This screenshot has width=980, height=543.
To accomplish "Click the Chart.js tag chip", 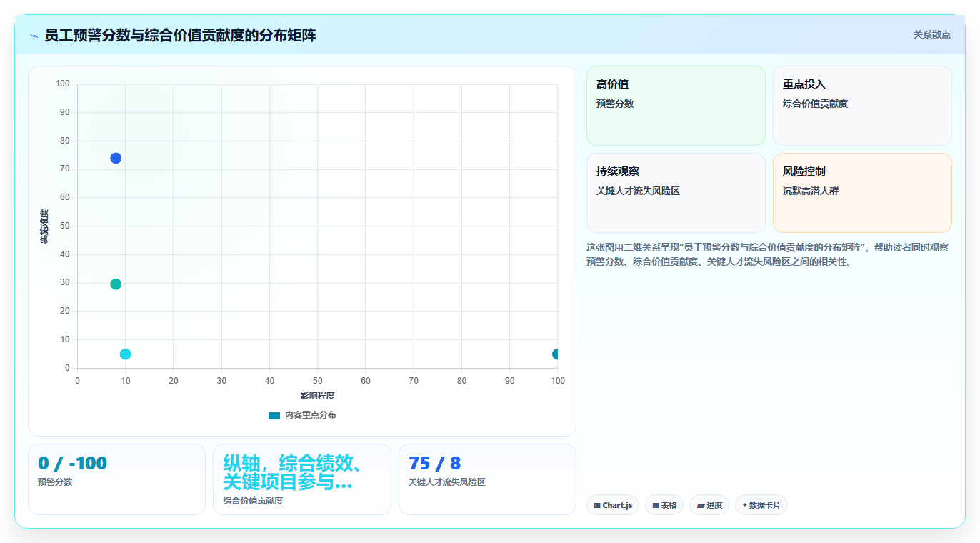I will (613, 505).
